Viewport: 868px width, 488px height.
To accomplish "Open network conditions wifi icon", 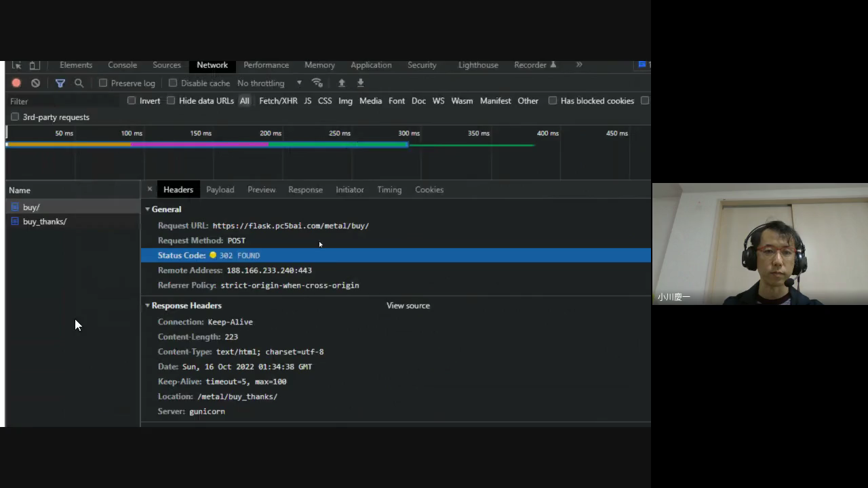I will pyautogui.click(x=317, y=83).
